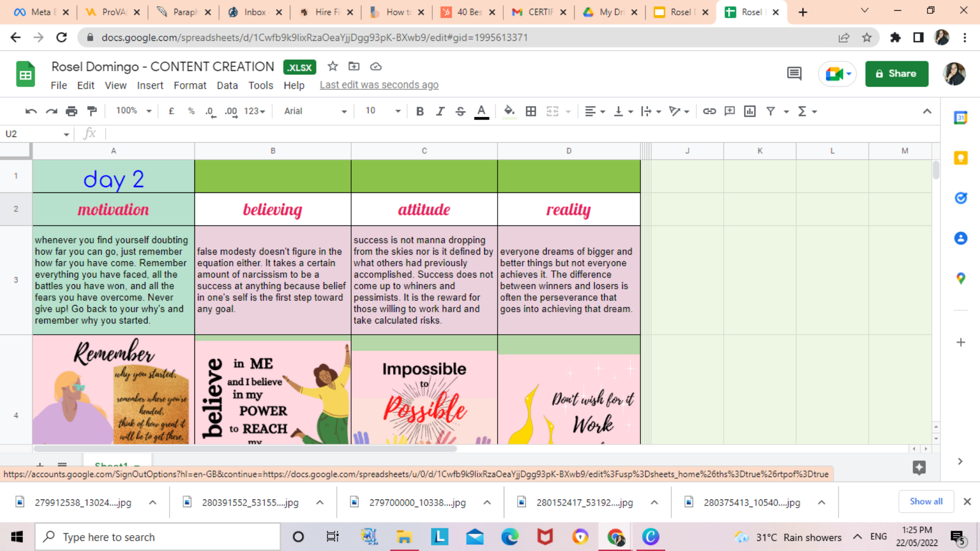
Task: Expand the font size 10 dropdown
Action: click(x=383, y=111)
